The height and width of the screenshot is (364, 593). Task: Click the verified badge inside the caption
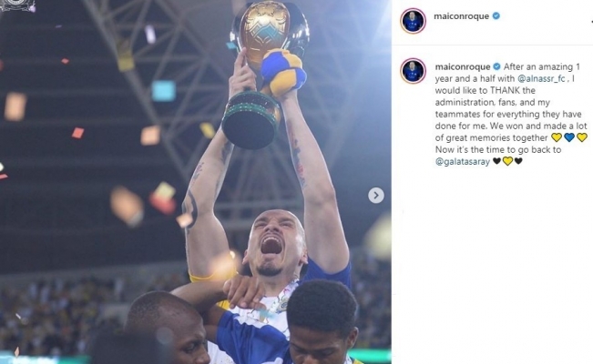497,66
